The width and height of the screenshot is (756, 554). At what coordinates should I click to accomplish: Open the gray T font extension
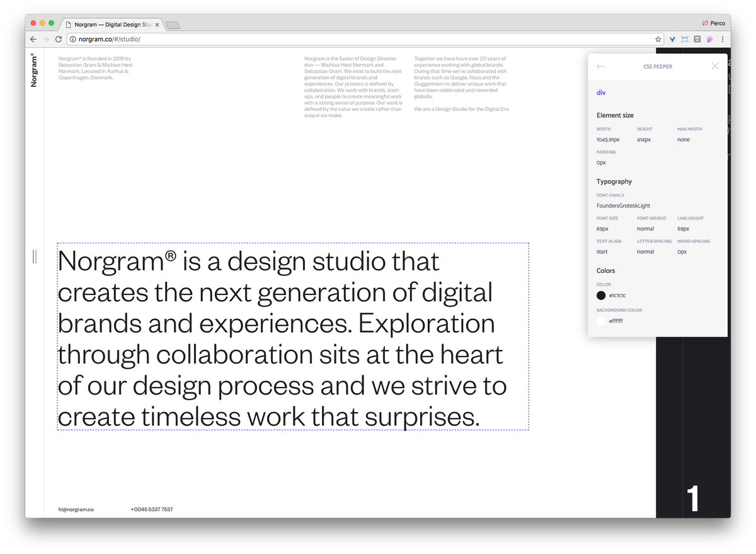(697, 39)
